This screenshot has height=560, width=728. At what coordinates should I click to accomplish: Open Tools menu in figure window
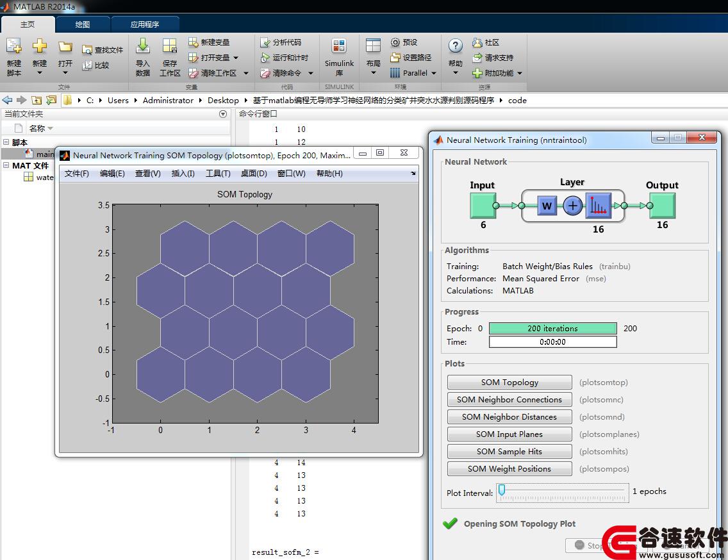pyautogui.click(x=219, y=174)
